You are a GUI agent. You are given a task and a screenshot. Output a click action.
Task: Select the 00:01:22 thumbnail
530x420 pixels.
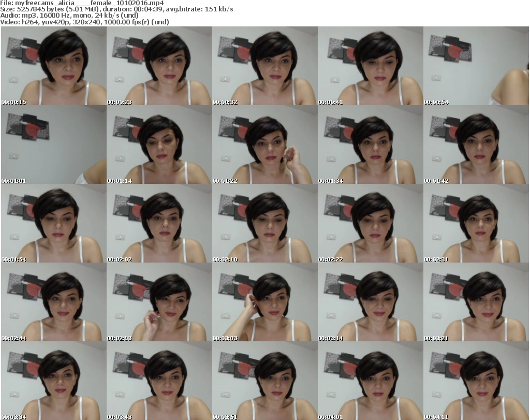[264, 145]
